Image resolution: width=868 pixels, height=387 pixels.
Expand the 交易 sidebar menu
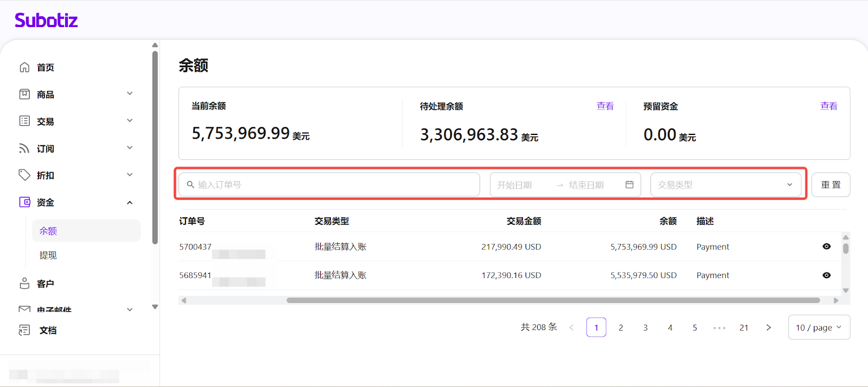[x=130, y=121]
